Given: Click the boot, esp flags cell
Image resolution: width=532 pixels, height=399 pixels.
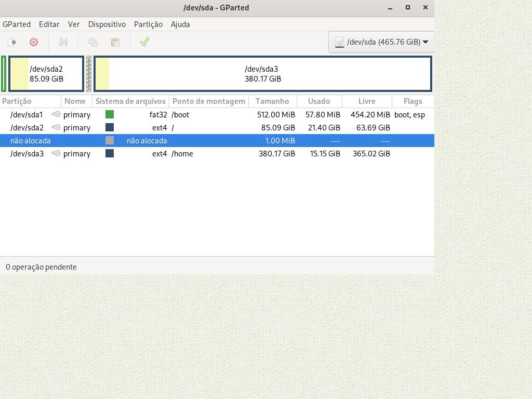Looking at the screenshot, I should [x=409, y=115].
